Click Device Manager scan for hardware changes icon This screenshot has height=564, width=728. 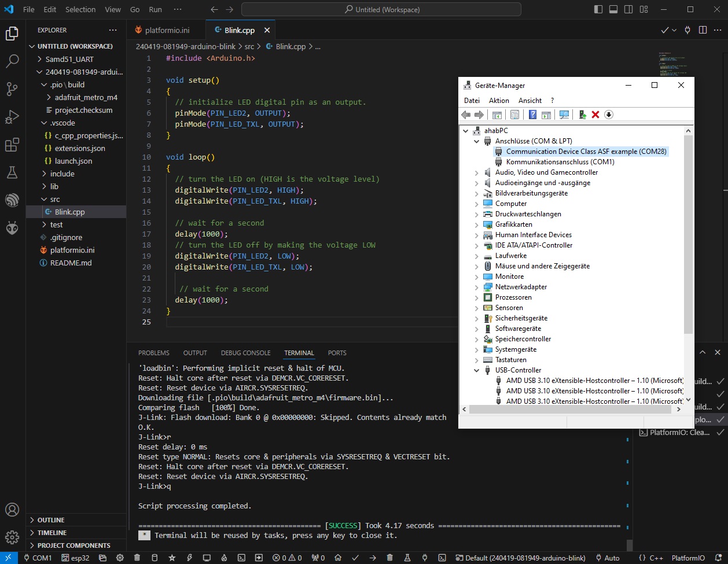pyautogui.click(x=564, y=115)
